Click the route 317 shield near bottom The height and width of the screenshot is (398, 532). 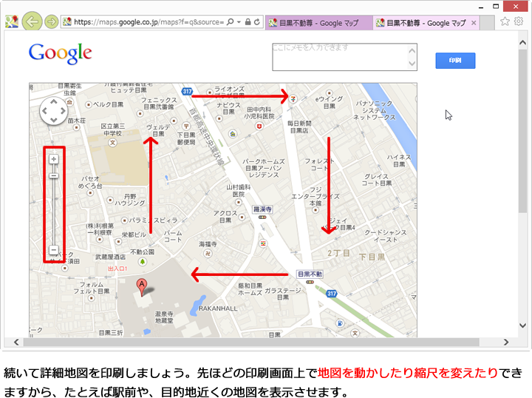coord(332,294)
